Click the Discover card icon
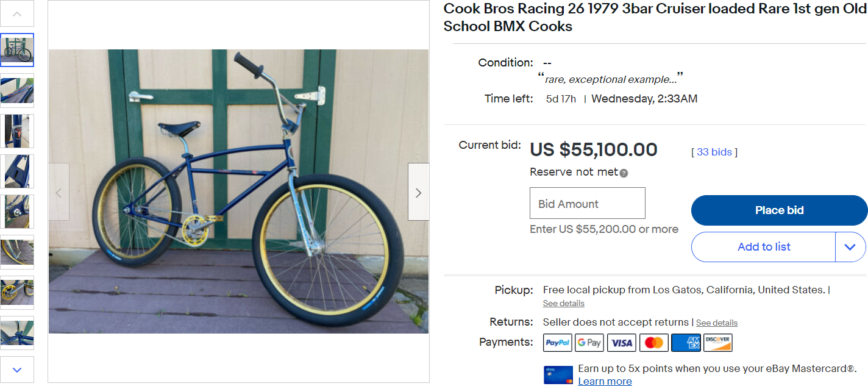This screenshot has width=868, height=386. click(717, 343)
